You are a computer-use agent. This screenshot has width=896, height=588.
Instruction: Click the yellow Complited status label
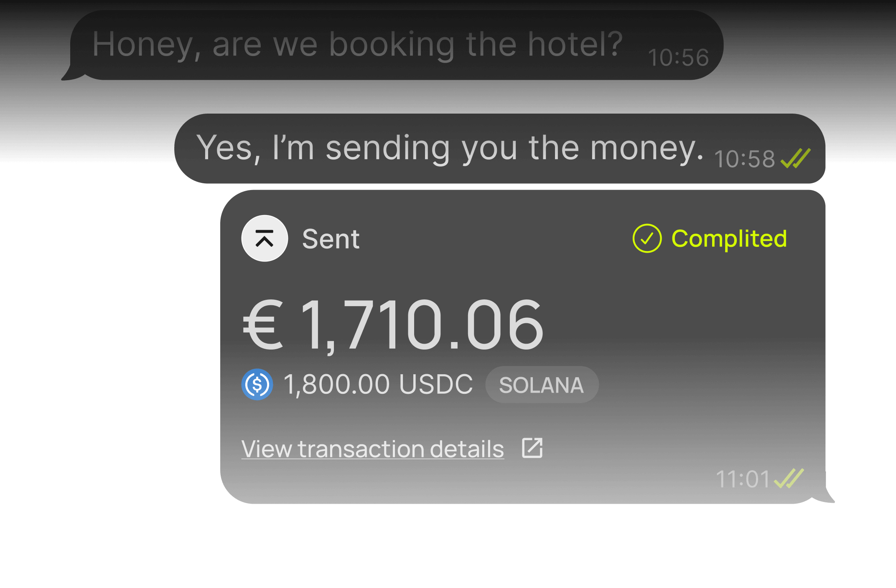click(x=729, y=239)
